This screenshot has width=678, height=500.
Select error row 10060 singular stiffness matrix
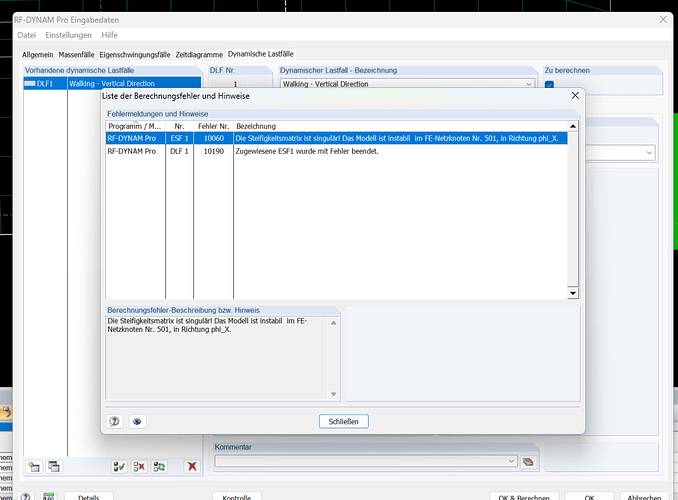click(x=336, y=138)
